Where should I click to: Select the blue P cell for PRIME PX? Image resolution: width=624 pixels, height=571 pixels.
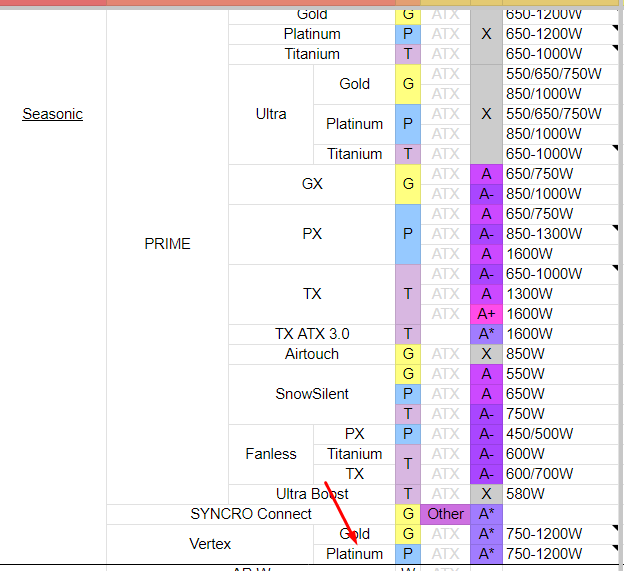(408, 234)
